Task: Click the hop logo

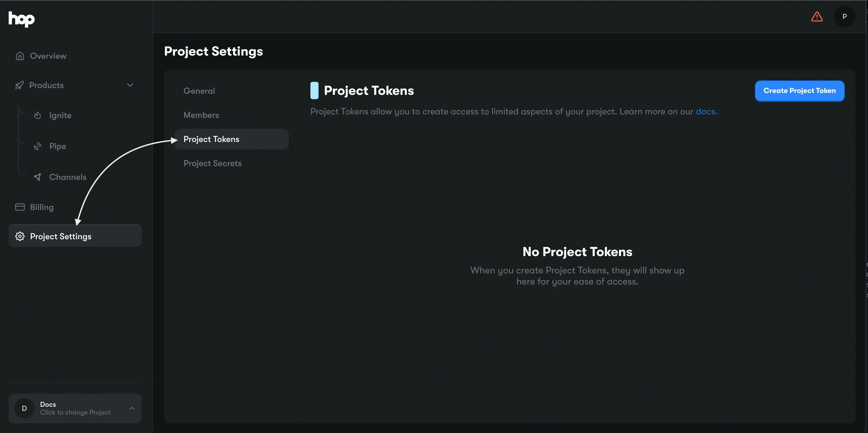Action: (x=22, y=19)
